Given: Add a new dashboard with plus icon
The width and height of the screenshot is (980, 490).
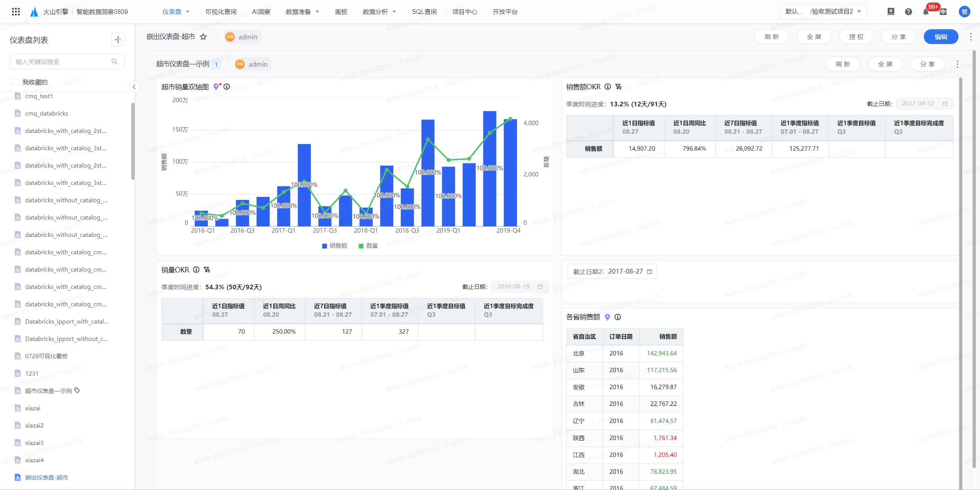Looking at the screenshot, I should [118, 39].
